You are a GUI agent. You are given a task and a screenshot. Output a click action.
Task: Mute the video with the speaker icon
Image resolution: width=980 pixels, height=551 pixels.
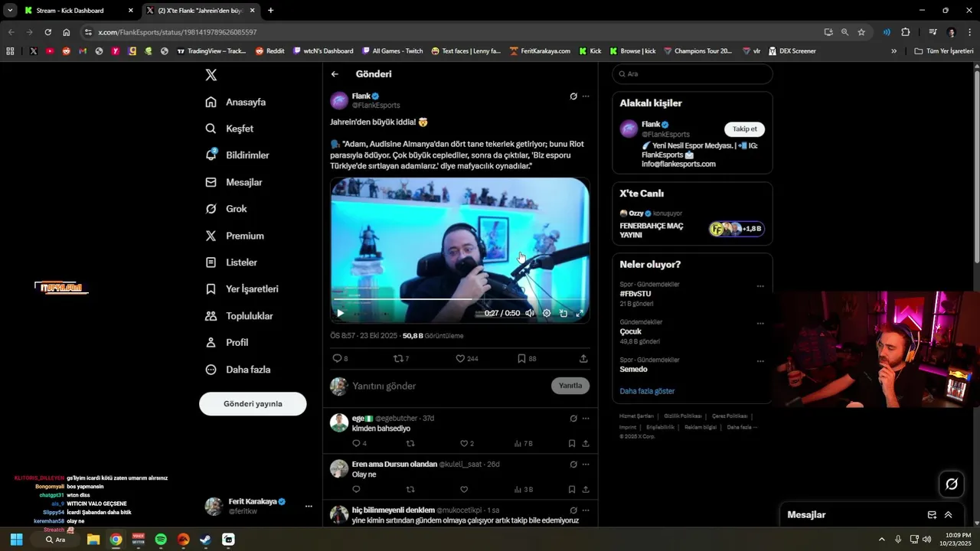point(529,313)
